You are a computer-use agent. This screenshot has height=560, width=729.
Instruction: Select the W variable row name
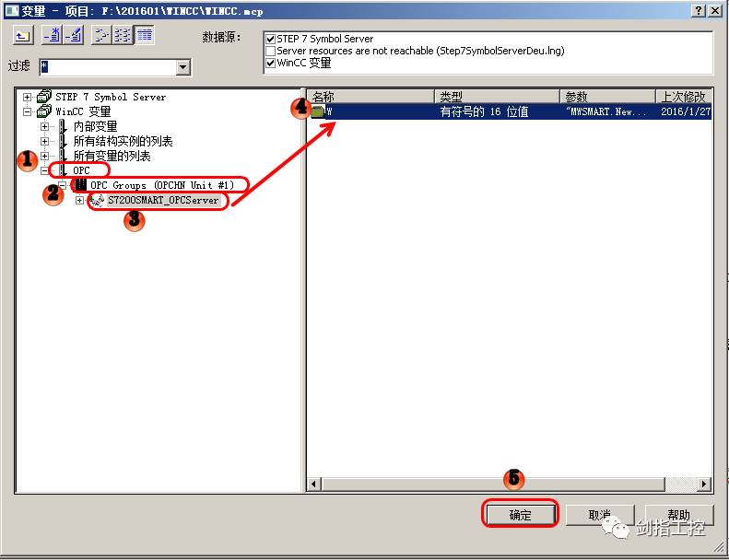(x=329, y=111)
